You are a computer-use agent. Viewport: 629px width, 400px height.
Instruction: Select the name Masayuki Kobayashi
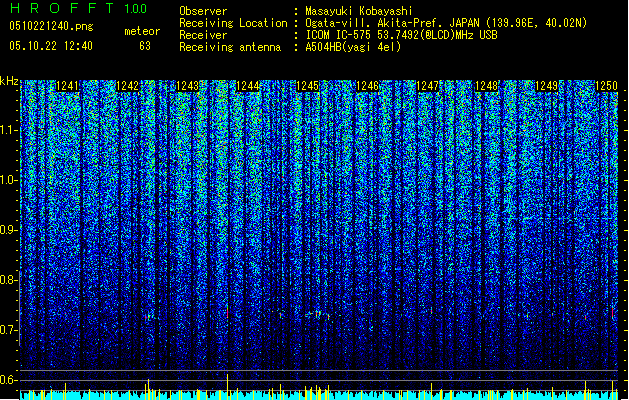pos(359,11)
